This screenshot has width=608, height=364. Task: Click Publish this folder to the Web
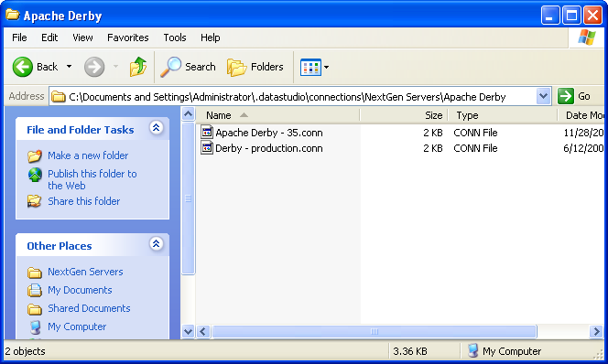click(x=92, y=179)
